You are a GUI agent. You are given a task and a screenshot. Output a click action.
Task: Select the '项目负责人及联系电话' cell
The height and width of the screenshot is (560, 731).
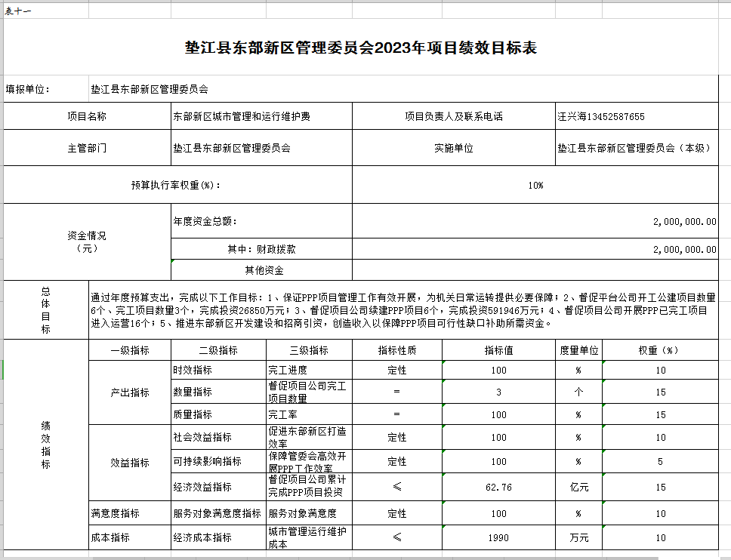point(454,116)
